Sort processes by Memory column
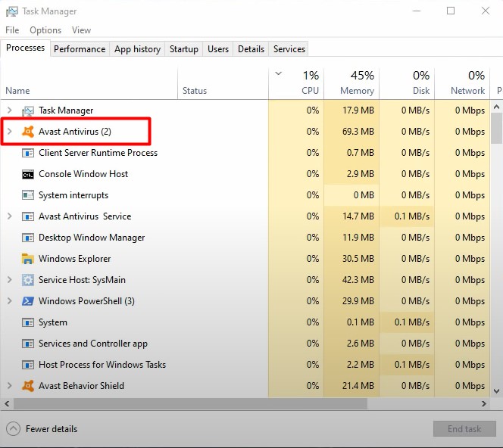This screenshot has width=503, height=448. [351, 82]
